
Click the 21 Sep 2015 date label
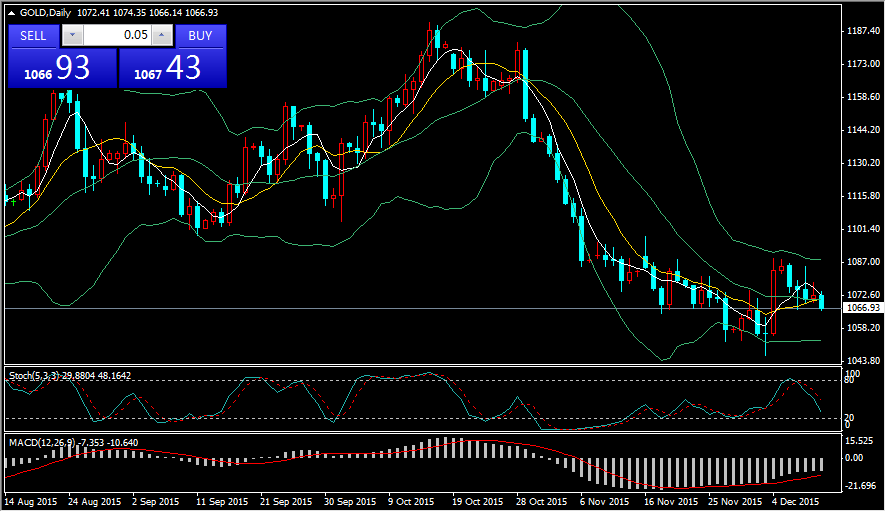tap(286, 502)
